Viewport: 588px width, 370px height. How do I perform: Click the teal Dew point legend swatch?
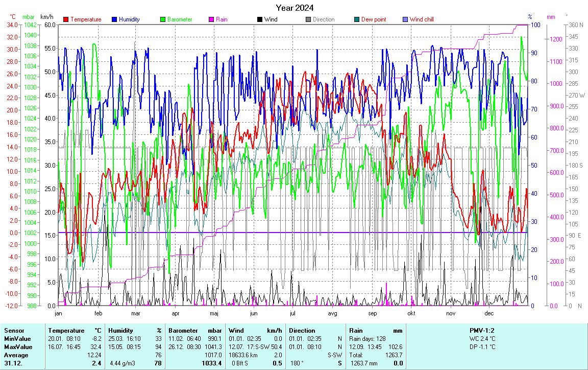pyautogui.click(x=357, y=19)
